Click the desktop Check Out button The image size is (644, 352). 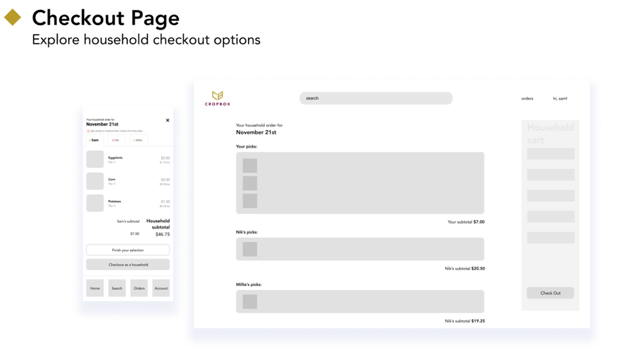(x=550, y=293)
